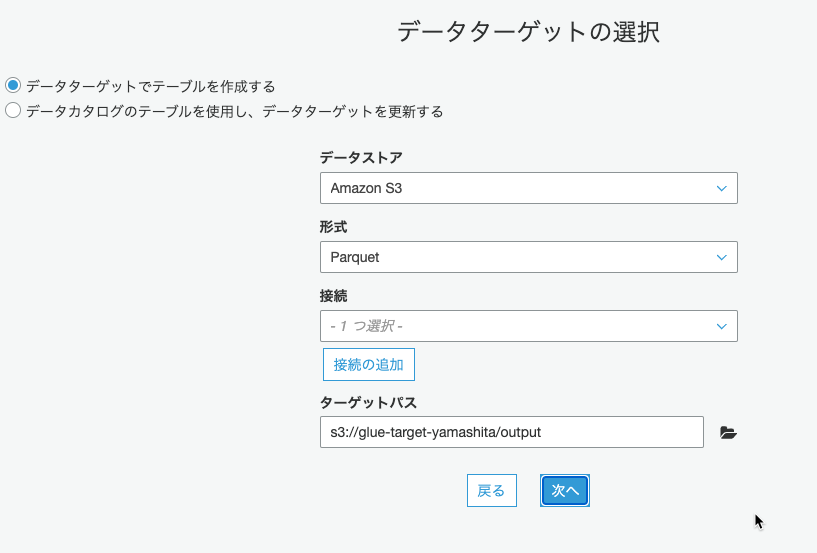
Task: Open the S3 folder browser icon
Action: [728, 433]
